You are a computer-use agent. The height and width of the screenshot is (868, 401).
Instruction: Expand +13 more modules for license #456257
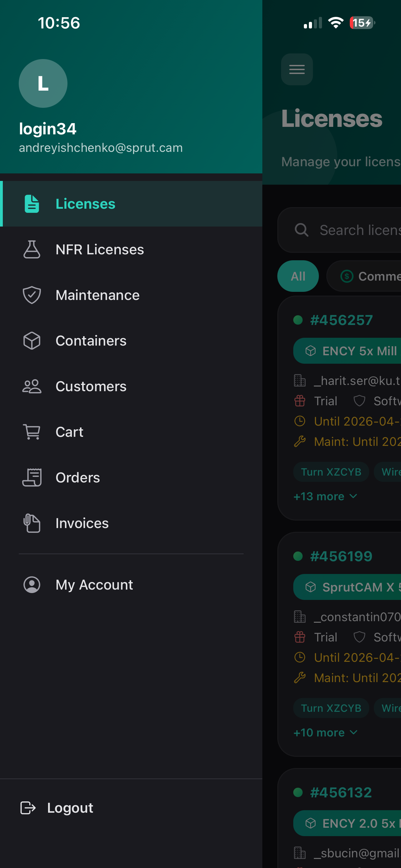[x=325, y=496]
